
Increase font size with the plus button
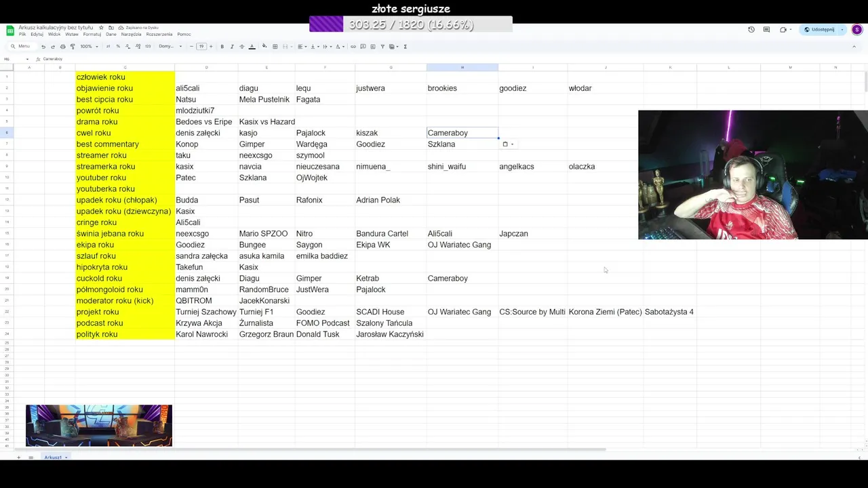point(211,47)
